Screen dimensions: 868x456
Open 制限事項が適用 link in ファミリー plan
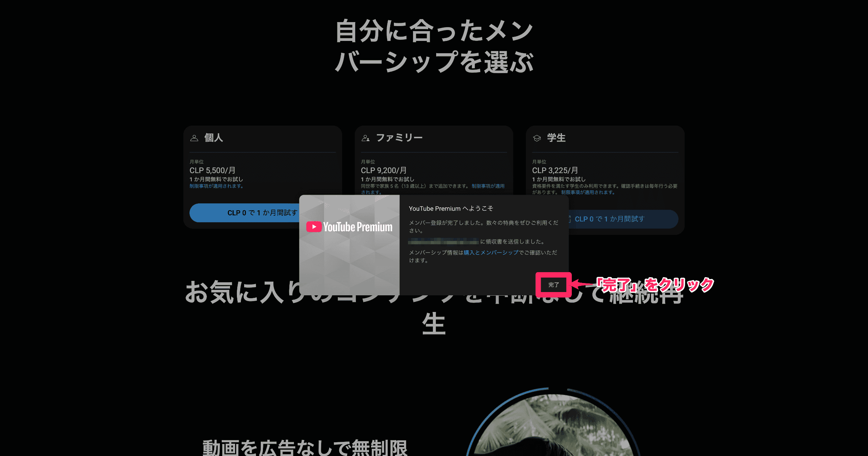tap(488, 186)
